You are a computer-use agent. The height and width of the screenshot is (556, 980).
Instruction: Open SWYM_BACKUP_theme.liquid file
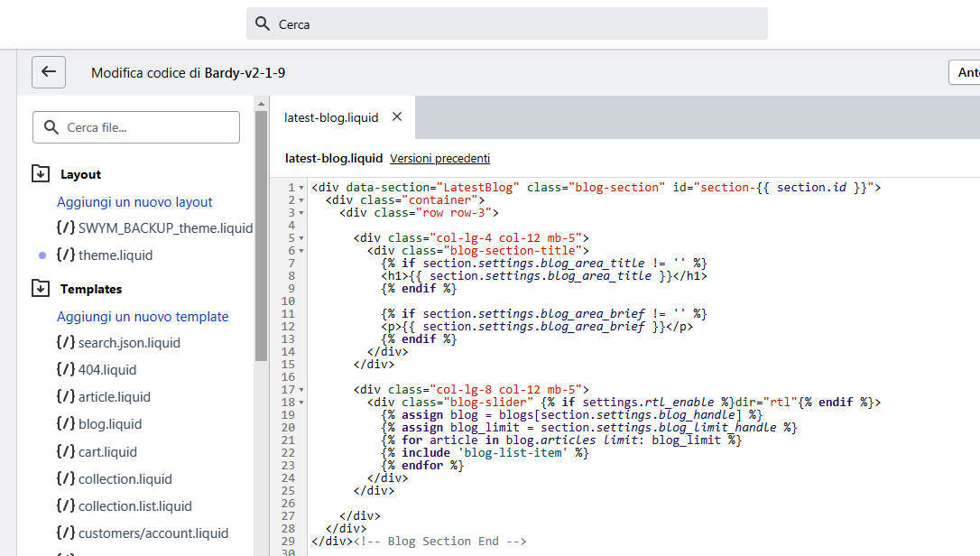pos(165,228)
